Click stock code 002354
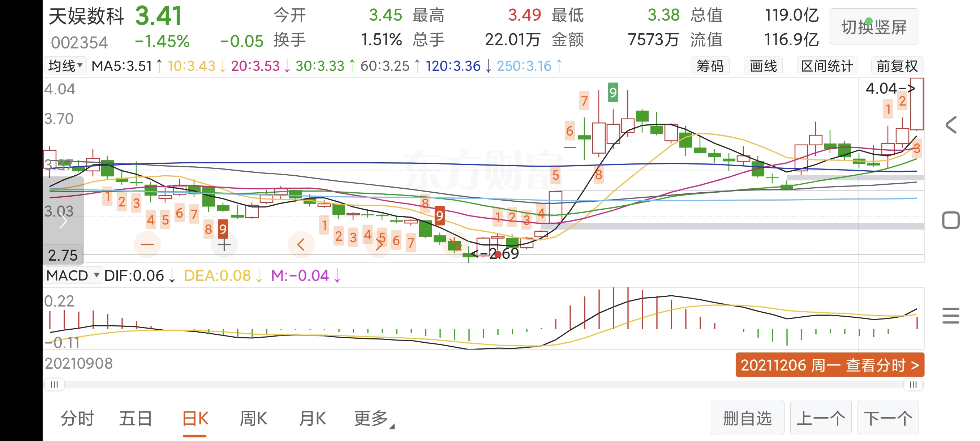Screen dimensions: 980x441 pyautogui.click(x=79, y=42)
